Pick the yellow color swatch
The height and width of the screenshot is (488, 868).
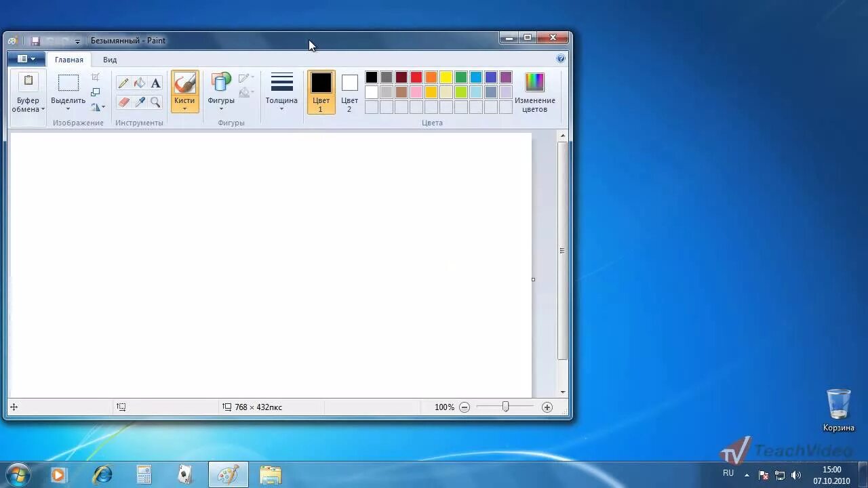point(446,77)
